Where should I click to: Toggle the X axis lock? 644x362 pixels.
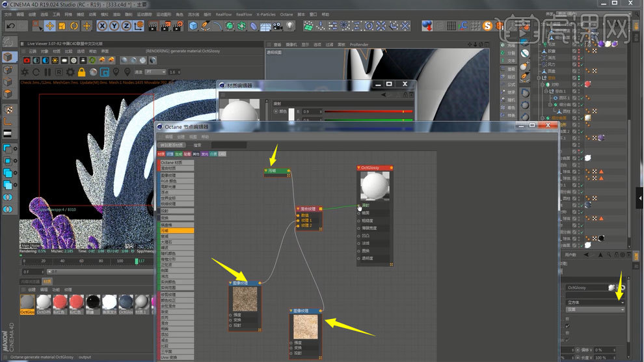103,26
